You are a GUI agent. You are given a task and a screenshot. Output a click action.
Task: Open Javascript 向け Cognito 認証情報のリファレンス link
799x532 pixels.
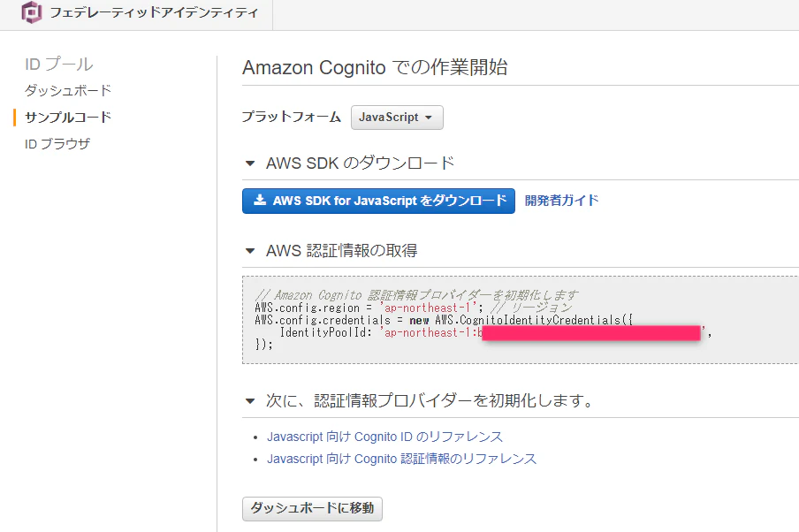pos(401,459)
